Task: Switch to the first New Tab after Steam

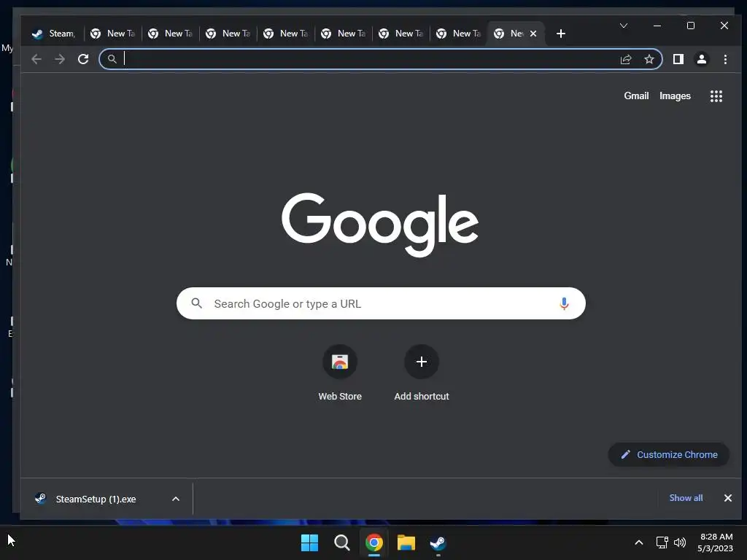Action: click(113, 34)
